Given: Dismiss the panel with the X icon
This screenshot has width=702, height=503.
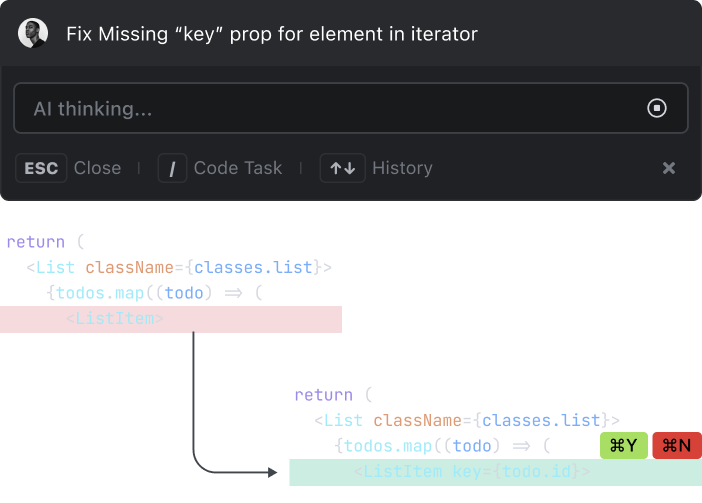Looking at the screenshot, I should [669, 168].
